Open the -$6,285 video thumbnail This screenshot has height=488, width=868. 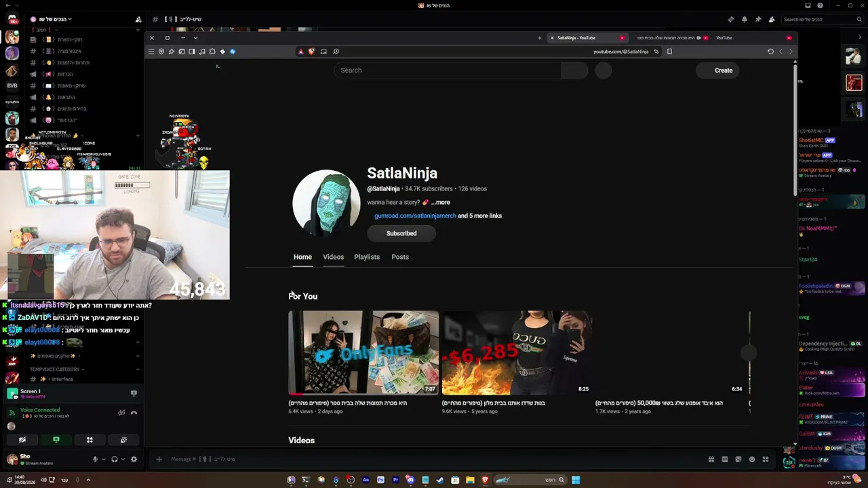(517, 352)
